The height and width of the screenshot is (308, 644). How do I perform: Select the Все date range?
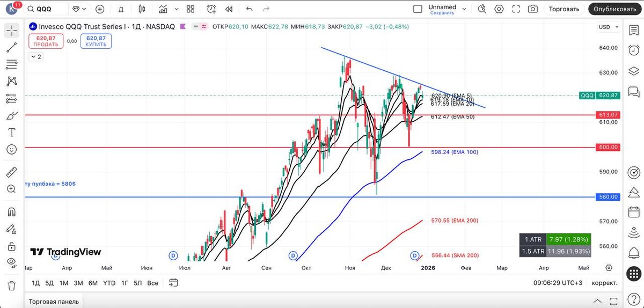[152, 283]
